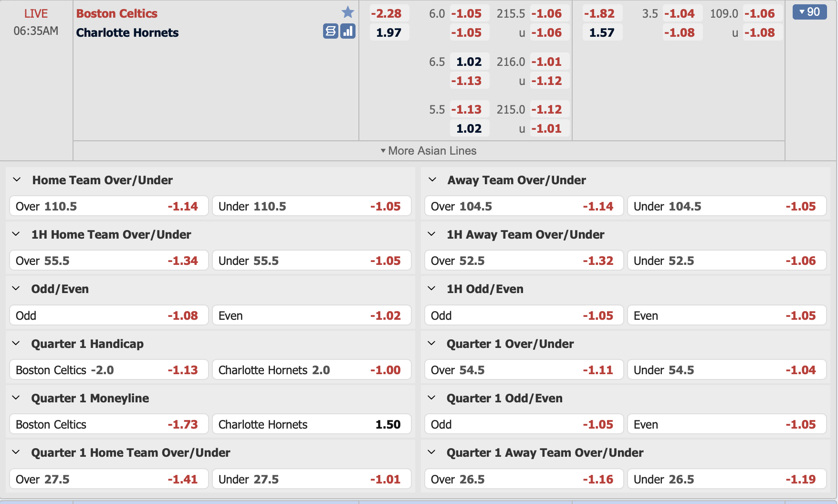Collapse the Odd/Even market section
The image size is (838, 504).
coord(16,289)
